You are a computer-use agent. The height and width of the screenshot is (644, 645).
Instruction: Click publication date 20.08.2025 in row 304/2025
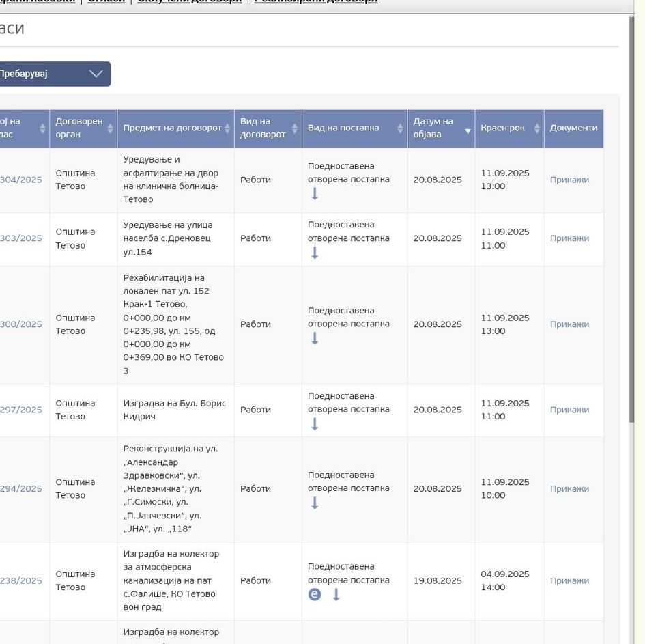[438, 180]
